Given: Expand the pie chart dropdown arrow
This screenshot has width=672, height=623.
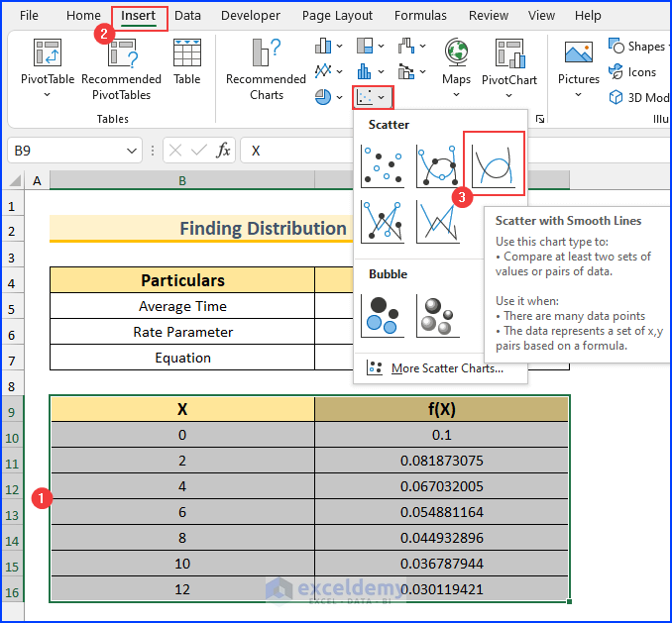Looking at the screenshot, I should pyautogui.click(x=339, y=98).
